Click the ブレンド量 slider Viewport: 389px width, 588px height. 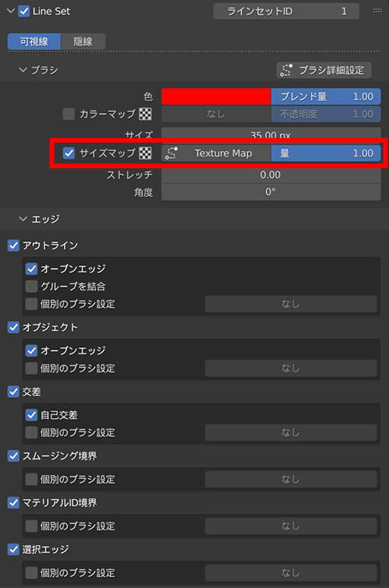(326, 97)
